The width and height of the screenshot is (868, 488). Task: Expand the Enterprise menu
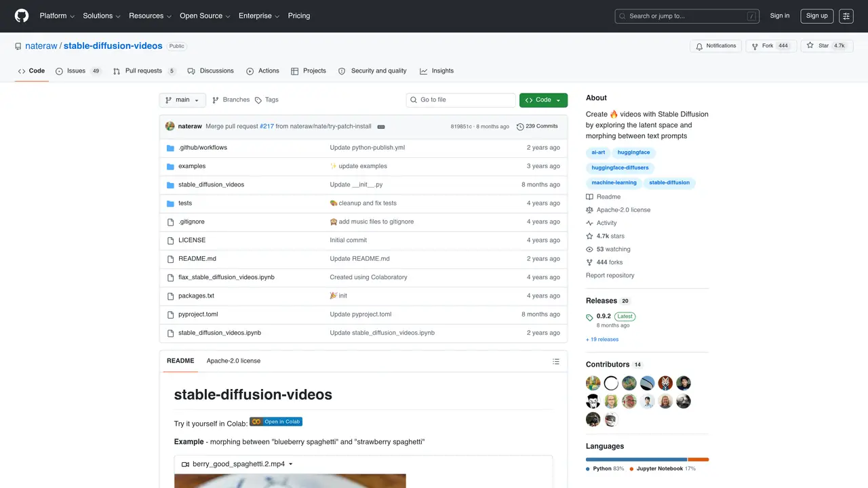point(259,16)
